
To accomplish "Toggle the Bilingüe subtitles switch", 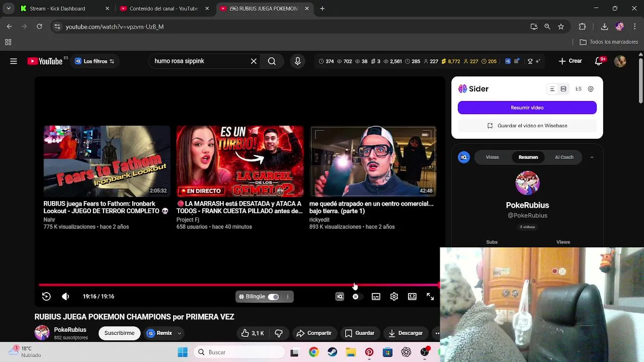I will 273,297.
